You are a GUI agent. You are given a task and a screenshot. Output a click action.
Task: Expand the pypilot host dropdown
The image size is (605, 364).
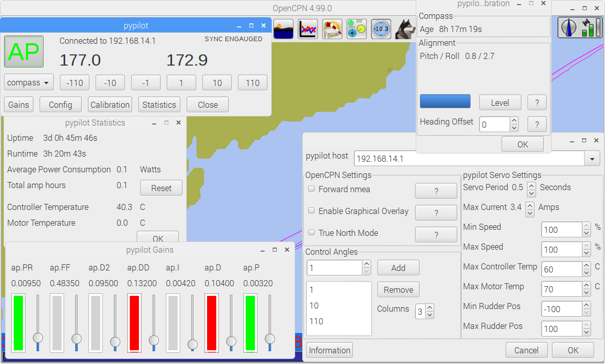pos(592,158)
